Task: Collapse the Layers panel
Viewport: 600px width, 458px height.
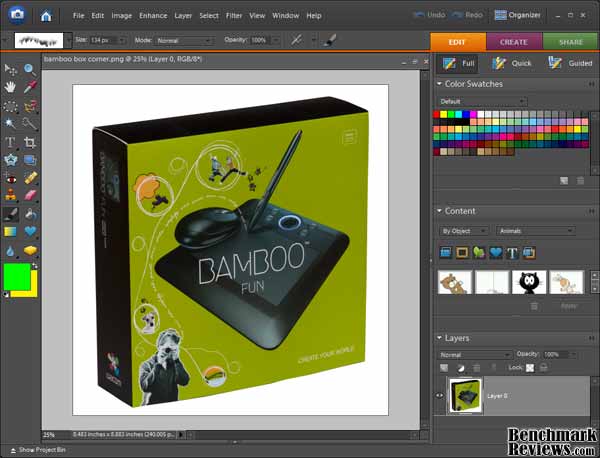Action: click(439, 338)
